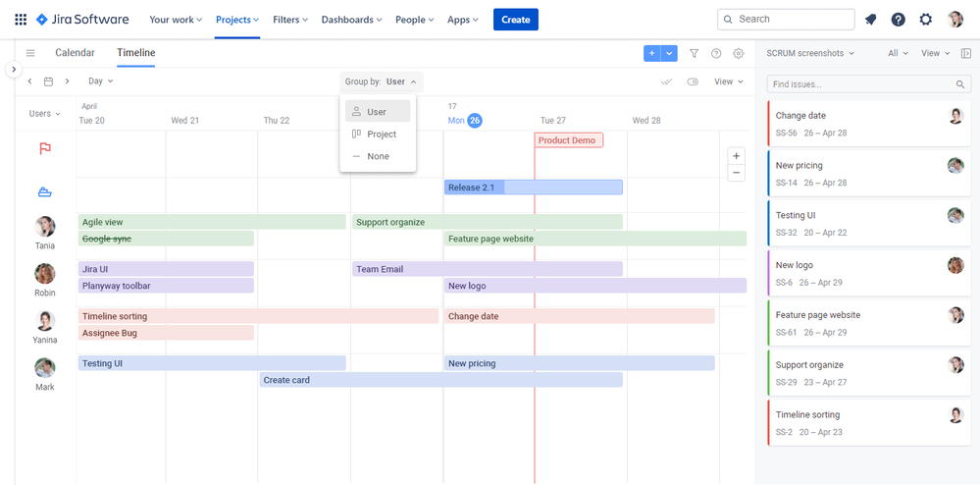Click today's date Mon 26 header
The height and width of the screenshot is (485, 980).
click(x=465, y=120)
